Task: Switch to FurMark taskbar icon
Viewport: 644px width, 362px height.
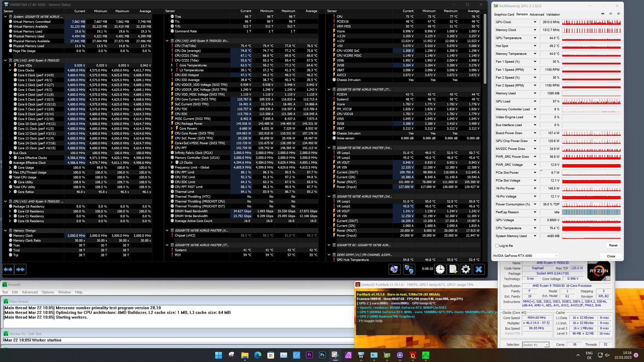Action: (x=413, y=355)
